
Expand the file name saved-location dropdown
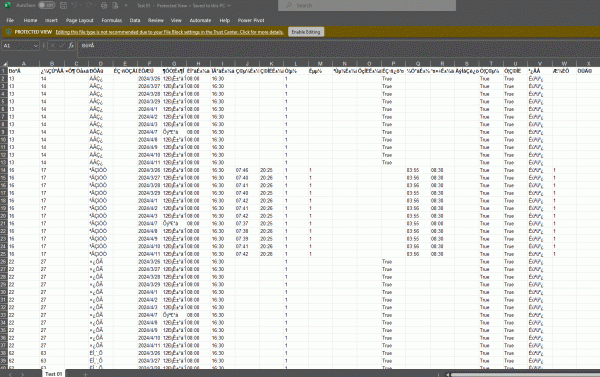(x=229, y=5)
